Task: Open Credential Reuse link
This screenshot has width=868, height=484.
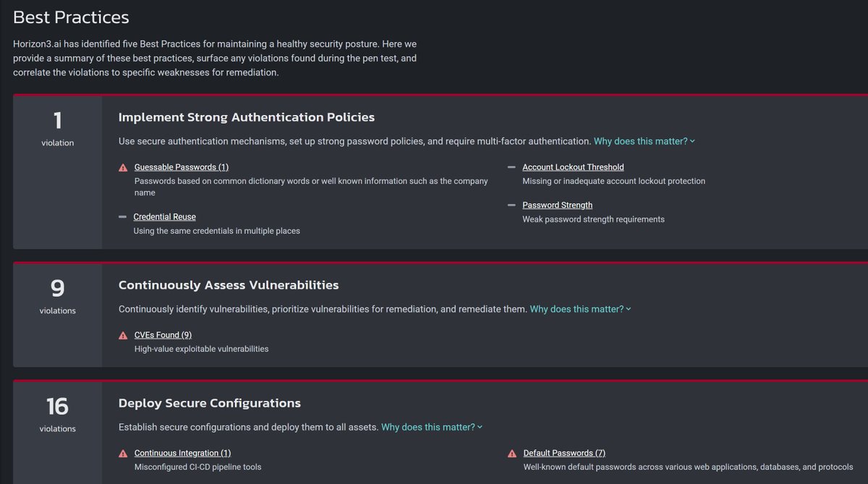Action: pos(165,217)
